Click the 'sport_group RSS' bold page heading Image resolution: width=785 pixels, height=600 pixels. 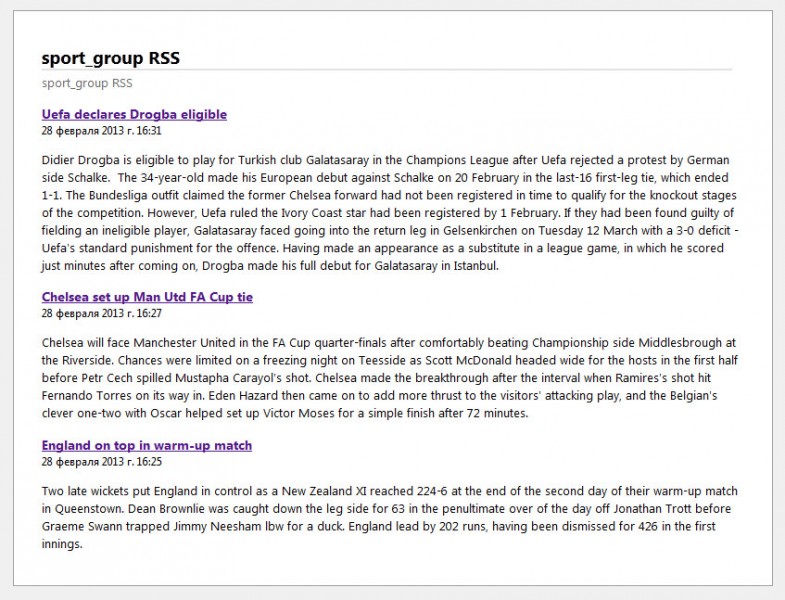(x=111, y=58)
